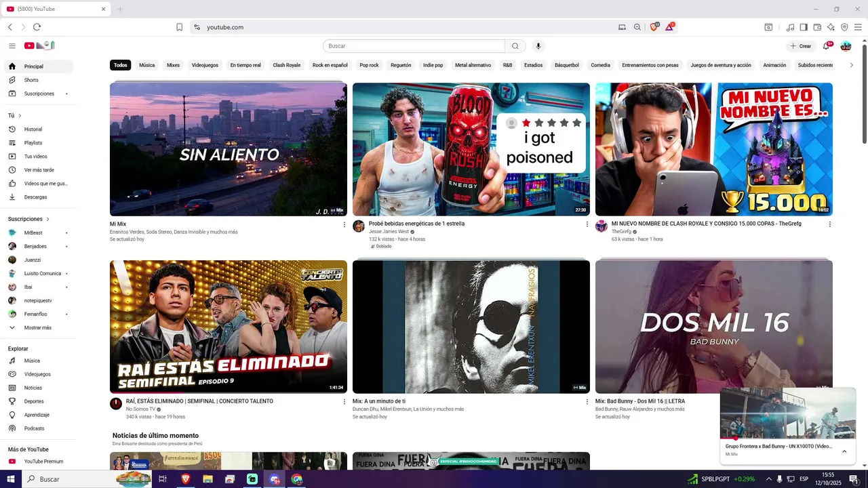
Task: Open miniplayer Grupo Frontera video
Action: pos(788,413)
